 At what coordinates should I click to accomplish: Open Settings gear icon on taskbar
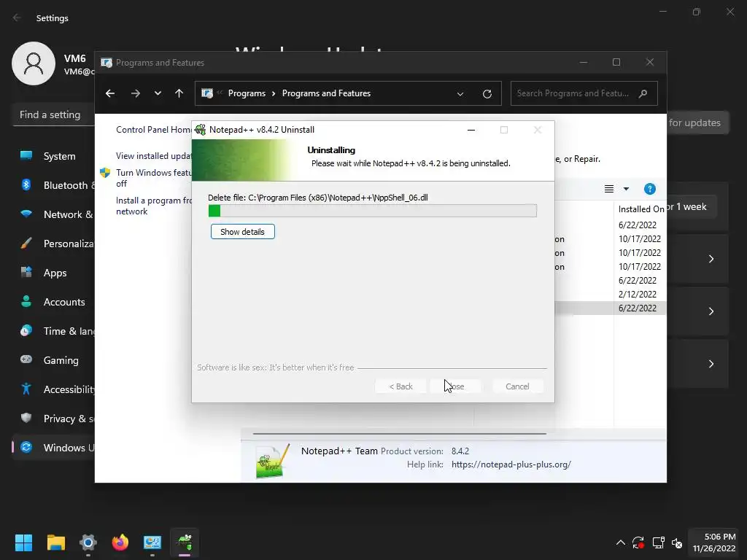point(88,542)
